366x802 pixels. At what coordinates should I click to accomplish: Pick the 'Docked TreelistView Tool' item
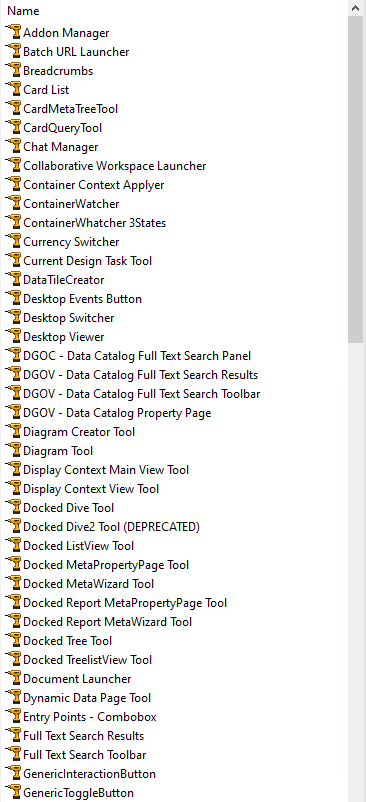(88, 660)
